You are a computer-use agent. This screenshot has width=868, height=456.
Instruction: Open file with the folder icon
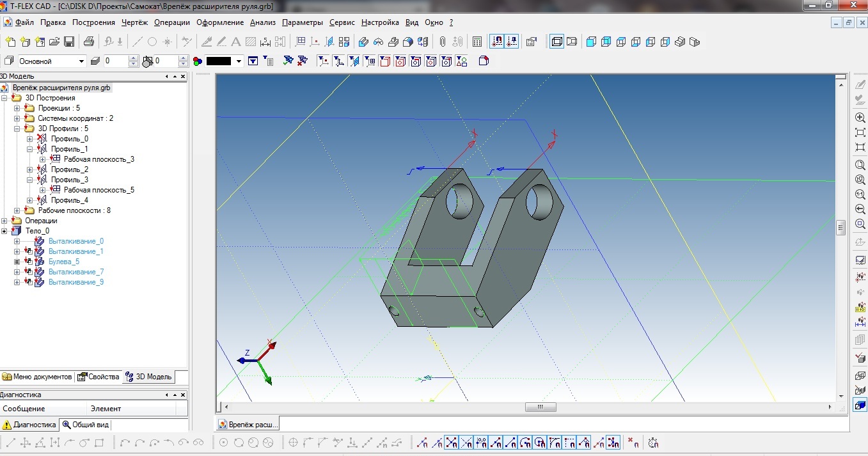click(x=54, y=42)
